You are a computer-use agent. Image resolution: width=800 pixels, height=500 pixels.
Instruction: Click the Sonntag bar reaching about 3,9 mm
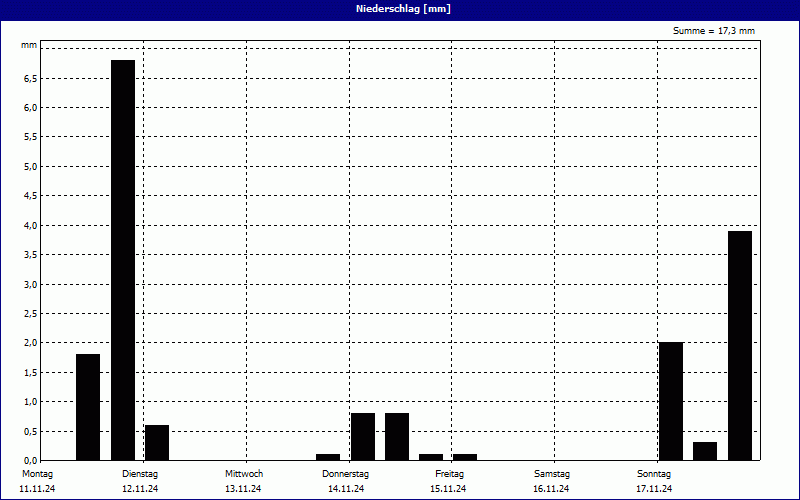pyautogui.click(x=740, y=346)
